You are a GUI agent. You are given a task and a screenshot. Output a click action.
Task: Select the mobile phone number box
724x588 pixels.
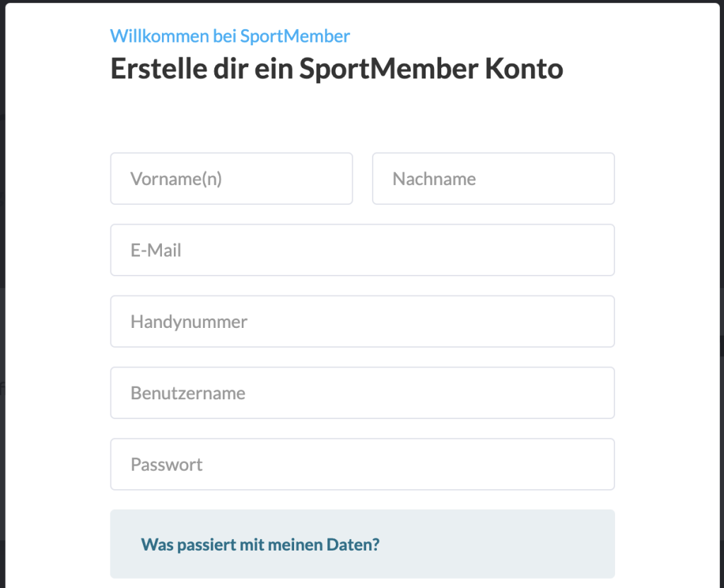click(x=362, y=322)
